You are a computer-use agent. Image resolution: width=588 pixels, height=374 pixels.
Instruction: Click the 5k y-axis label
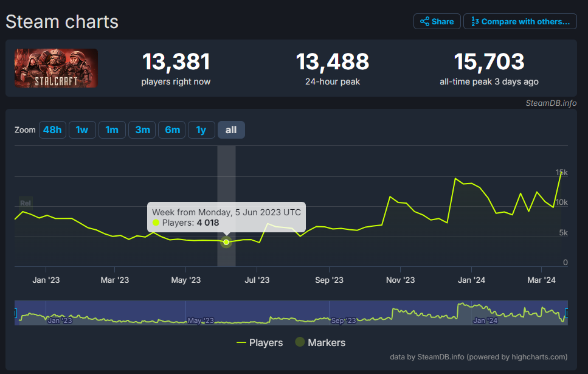click(x=563, y=232)
